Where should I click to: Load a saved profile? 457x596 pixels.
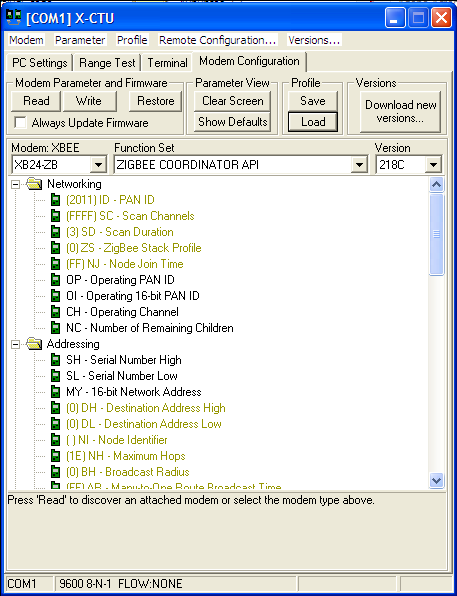313,122
